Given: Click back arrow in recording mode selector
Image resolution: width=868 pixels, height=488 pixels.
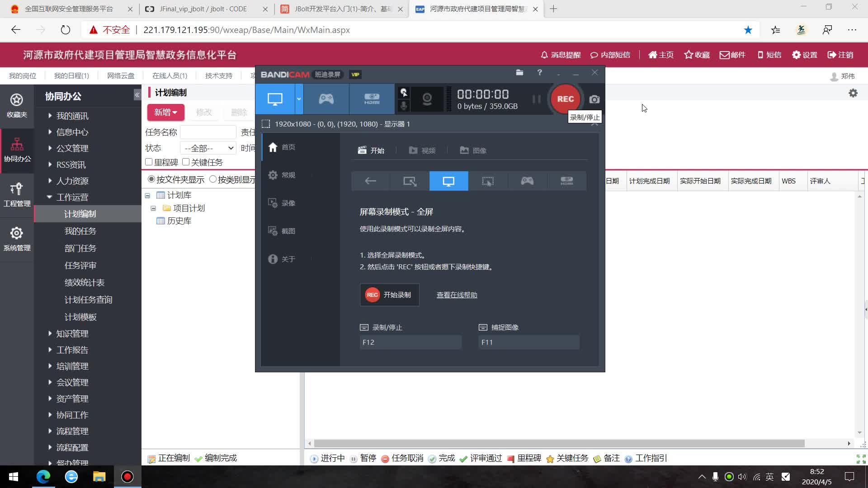Looking at the screenshot, I should pos(371,181).
